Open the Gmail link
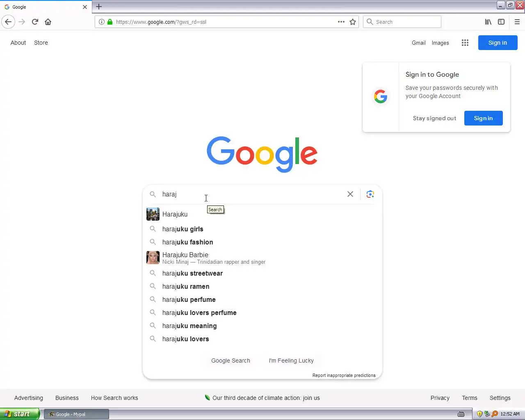525x420 pixels. pyautogui.click(x=419, y=43)
